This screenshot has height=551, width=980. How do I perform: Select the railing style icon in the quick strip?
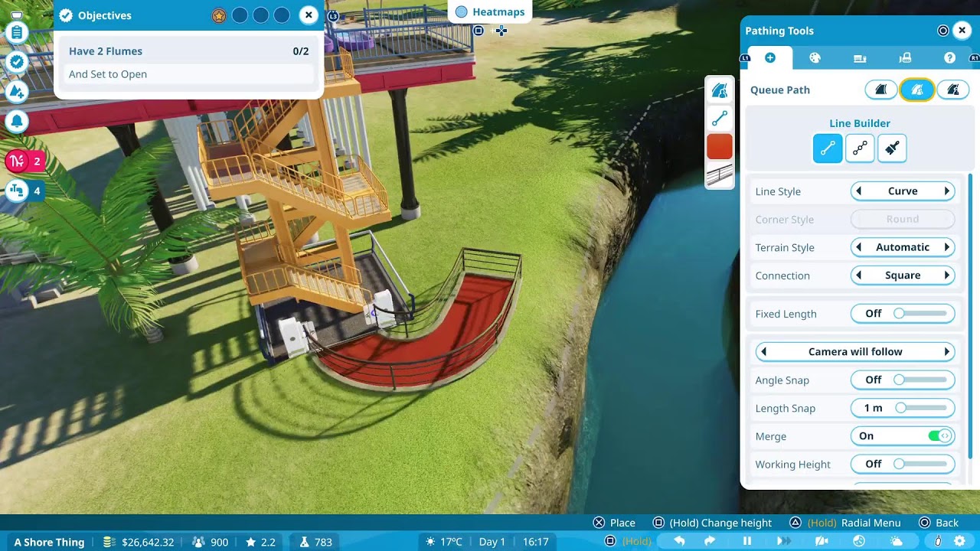[720, 174]
